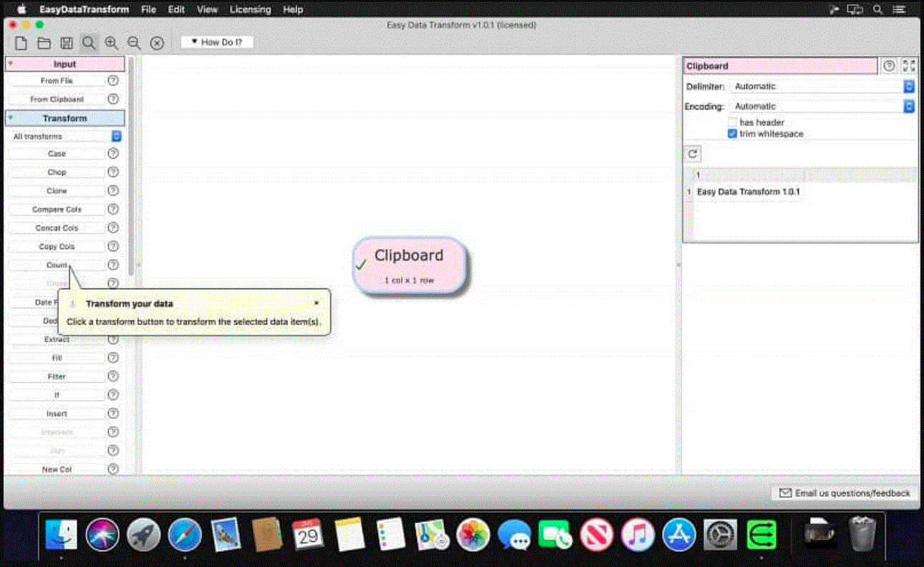Show help for the Concat Cols transform

pos(113,228)
